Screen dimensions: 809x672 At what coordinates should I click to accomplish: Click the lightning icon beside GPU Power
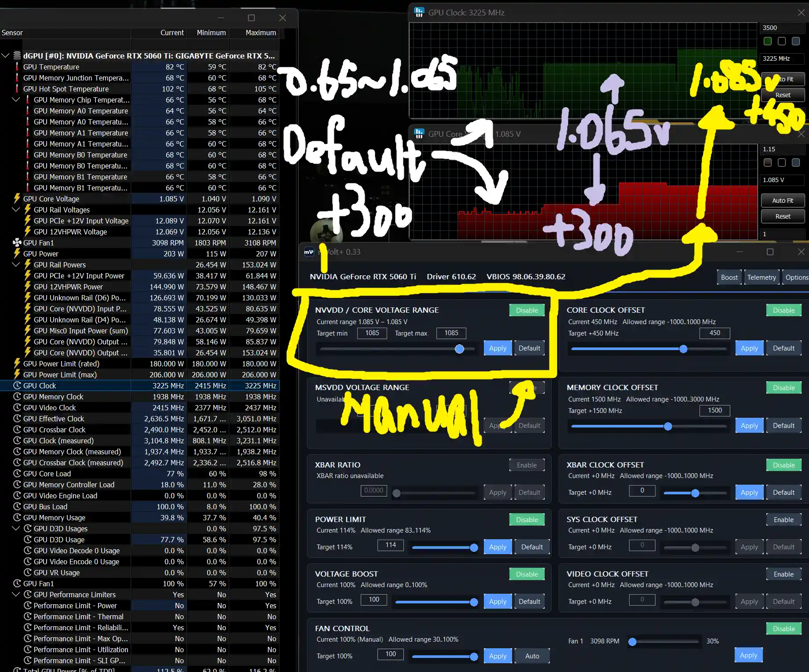tap(17, 254)
